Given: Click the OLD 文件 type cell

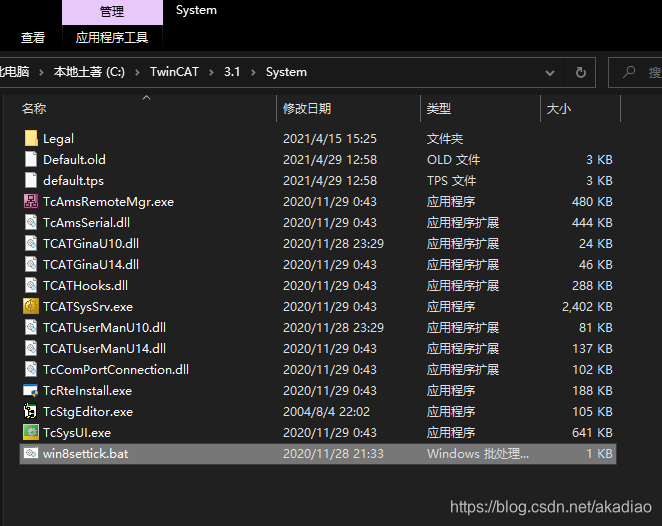Looking at the screenshot, I should [453, 160].
